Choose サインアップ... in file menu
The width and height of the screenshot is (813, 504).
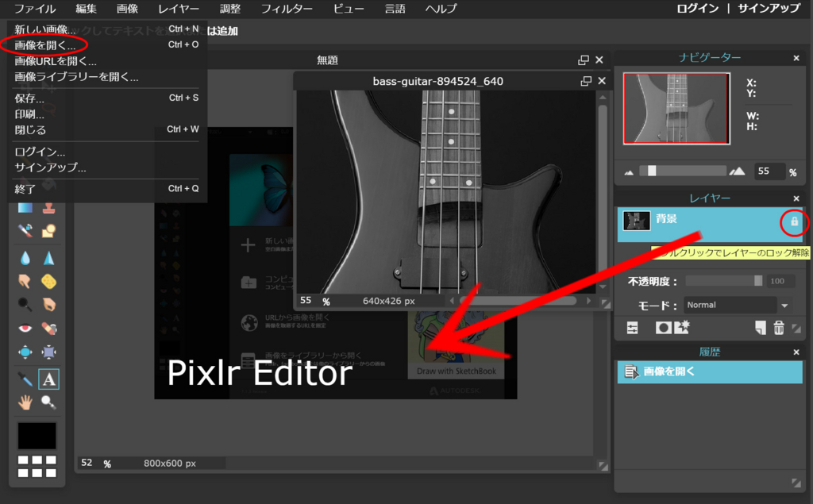[x=106, y=167]
